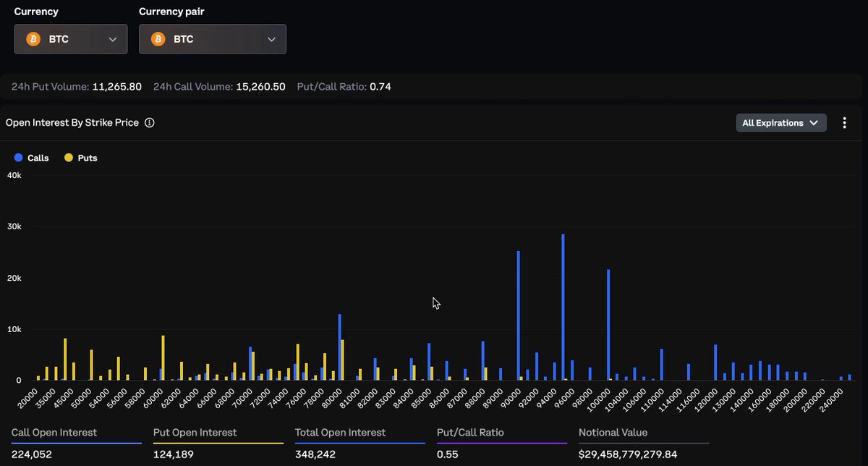868x466 pixels.
Task: Open the info tooltip beside Open Interest By Strike Price
Action: point(150,123)
